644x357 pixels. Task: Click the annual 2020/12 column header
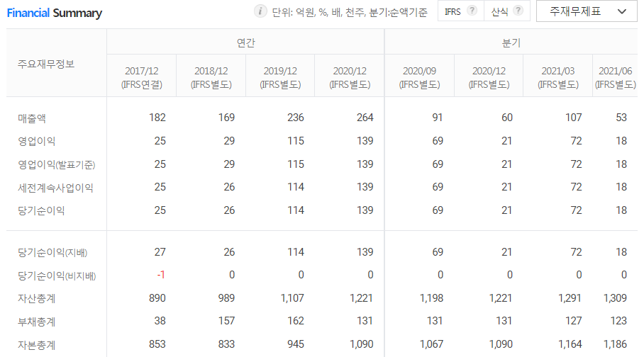[x=350, y=77]
